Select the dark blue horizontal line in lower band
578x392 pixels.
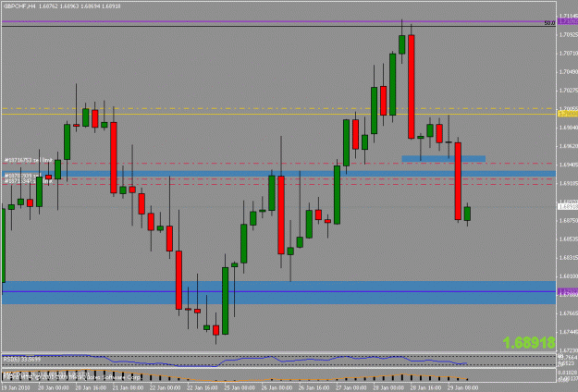click(279, 291)
